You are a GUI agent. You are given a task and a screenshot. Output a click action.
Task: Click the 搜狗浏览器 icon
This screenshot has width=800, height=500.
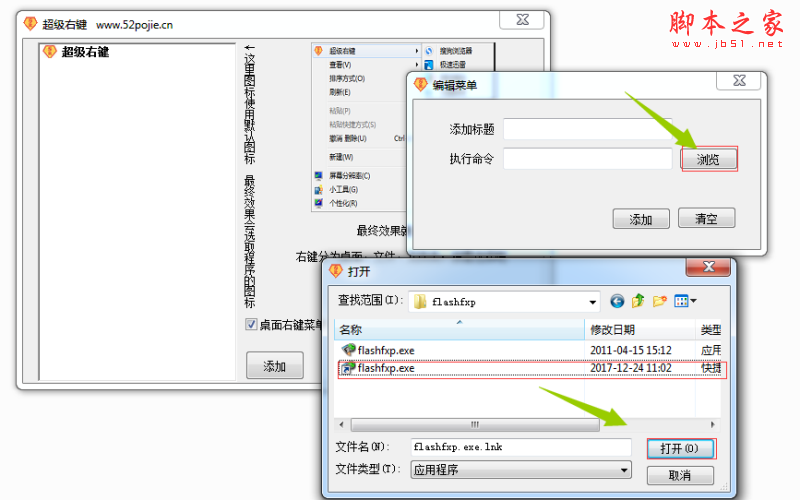click(x=429, y=51)
